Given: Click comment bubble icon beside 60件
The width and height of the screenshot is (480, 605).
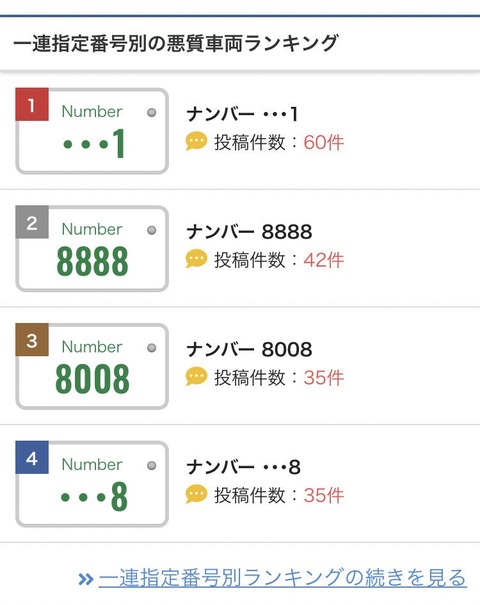Looking at the screenshot, I should pos(196,141).
